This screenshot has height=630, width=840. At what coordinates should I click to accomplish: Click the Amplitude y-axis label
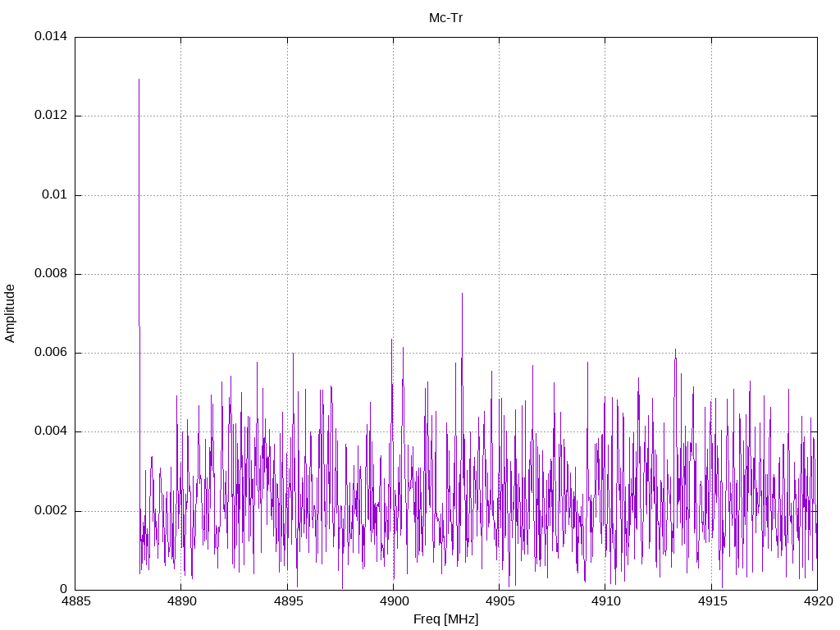(x=10, y=313)
